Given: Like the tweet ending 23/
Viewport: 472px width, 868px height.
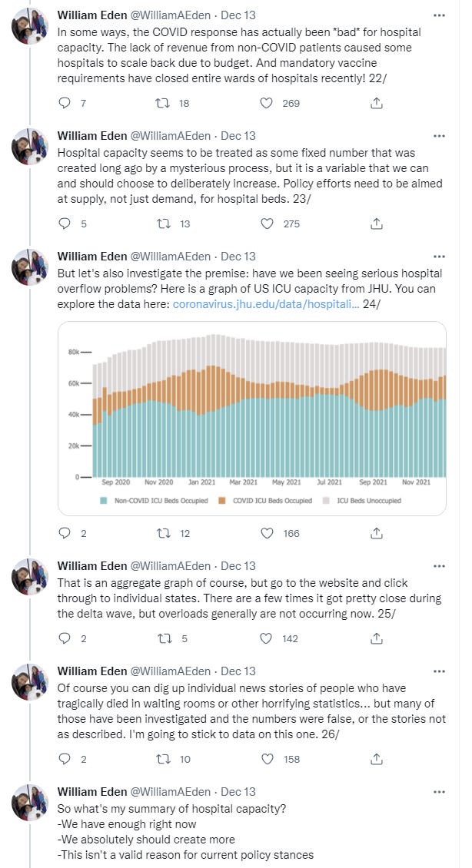Looking at the screenshot, I should [x=267, y=224].
